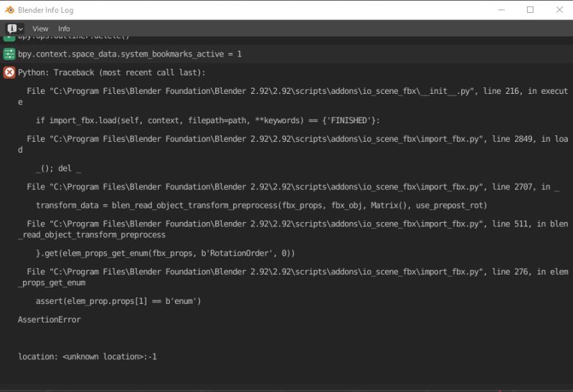The image size is (573, 392).
Task: Click the red error icon beside Traceback
Action: coord(9,72)
